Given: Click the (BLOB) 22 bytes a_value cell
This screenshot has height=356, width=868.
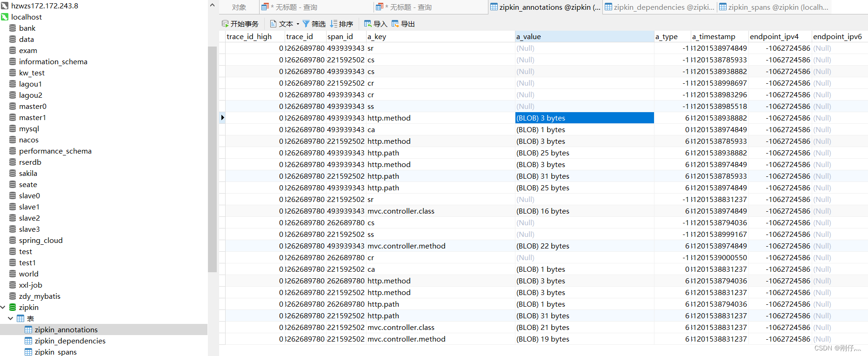Looking at the screenshot, I should point(584,246).
